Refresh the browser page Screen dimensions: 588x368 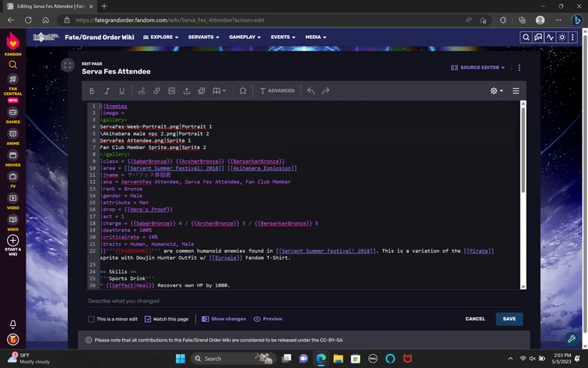pos(28,20)
